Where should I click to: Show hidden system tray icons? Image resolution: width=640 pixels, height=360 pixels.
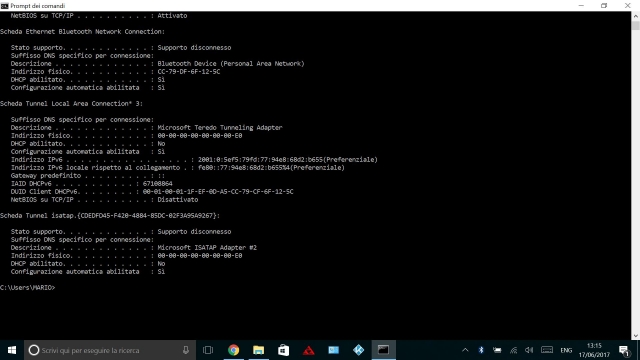465,350
